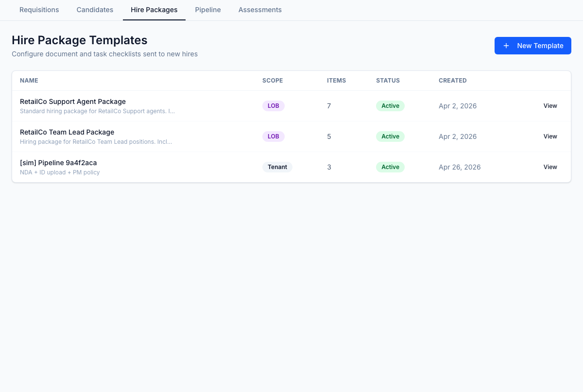
Task: Click the item count 3
Action: (x=329, y=167)
